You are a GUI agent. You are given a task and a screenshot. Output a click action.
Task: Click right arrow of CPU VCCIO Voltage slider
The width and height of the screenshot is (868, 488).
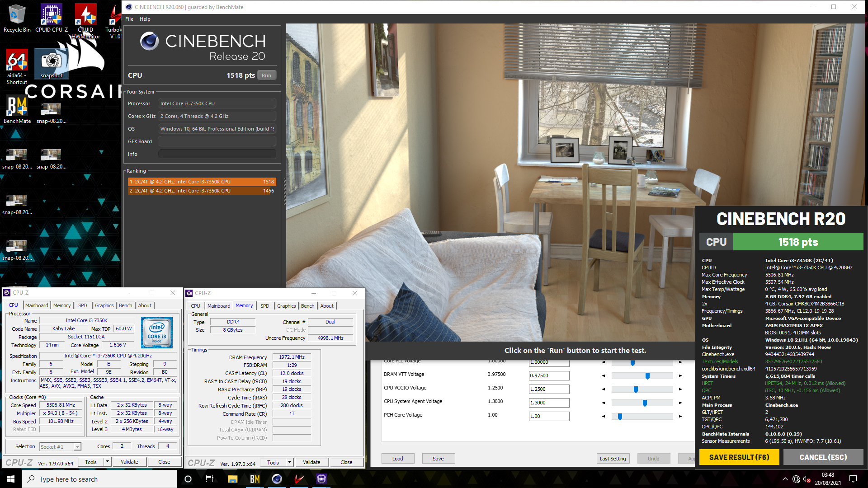[680, 389]
